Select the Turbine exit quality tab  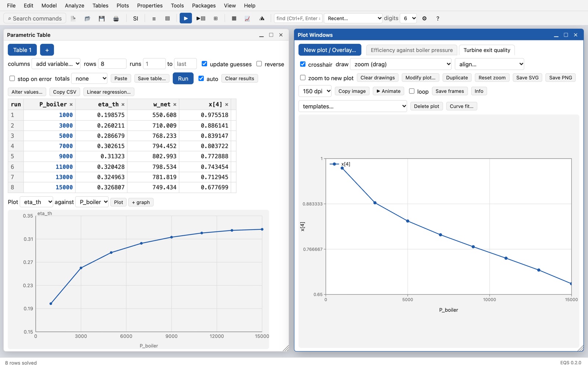point(487,50)
